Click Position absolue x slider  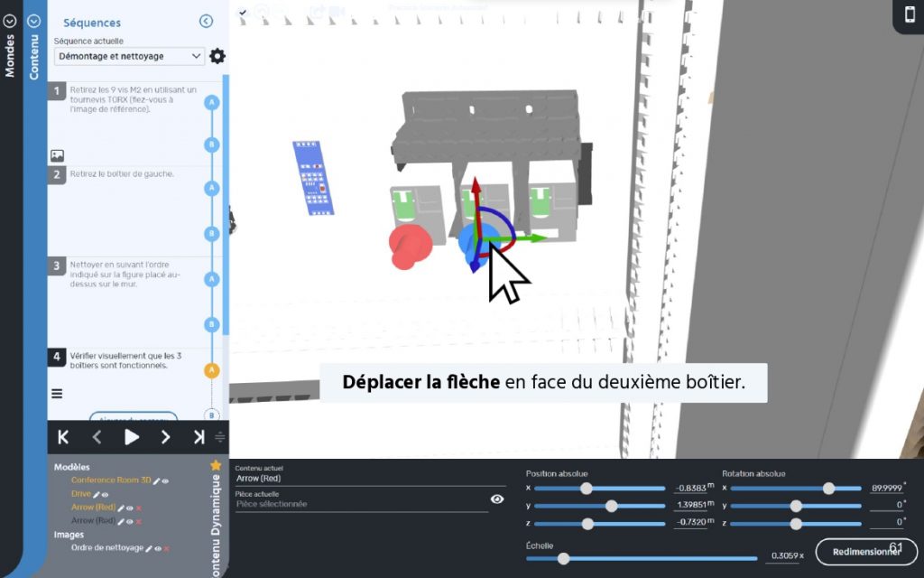click(599, 489)
